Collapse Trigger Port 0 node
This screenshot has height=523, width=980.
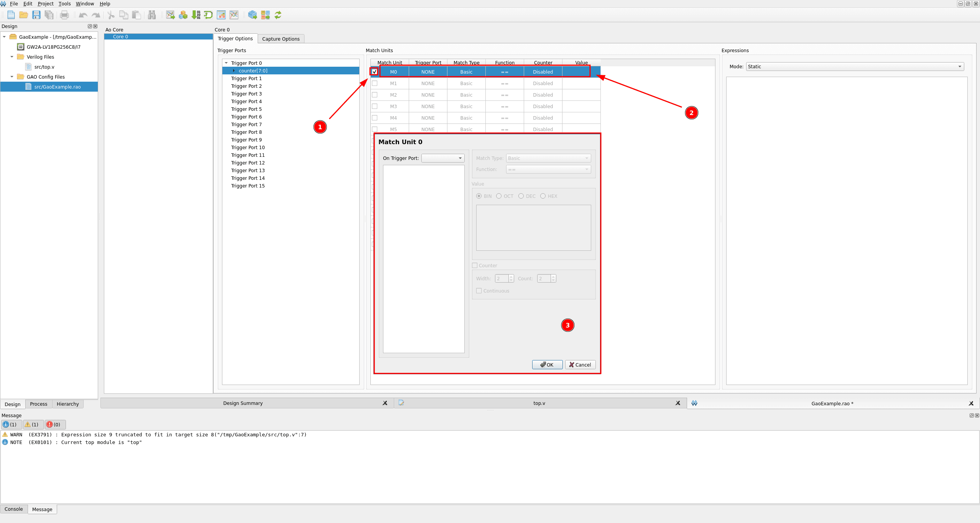coord(226,63)
